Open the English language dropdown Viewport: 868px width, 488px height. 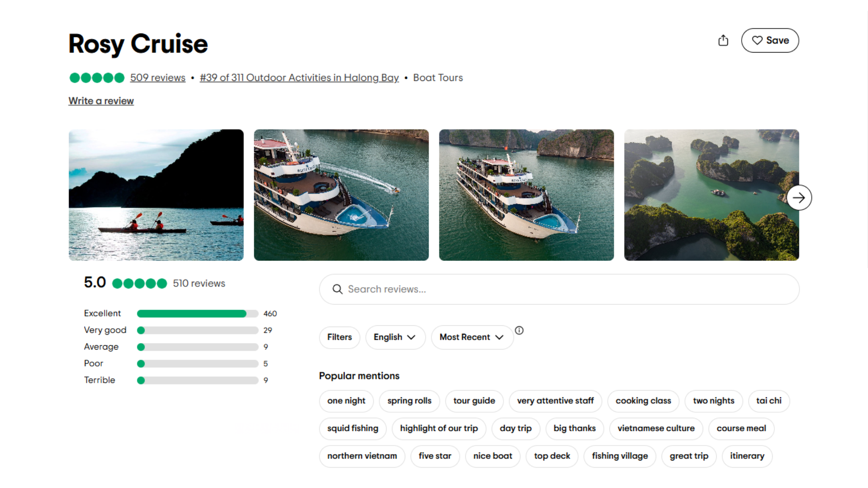pos(395,337)
